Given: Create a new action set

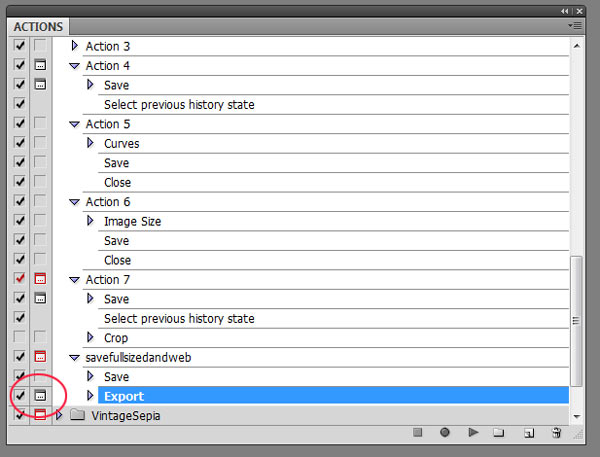Looking at the screenshot, I should [x=500, y=433].
